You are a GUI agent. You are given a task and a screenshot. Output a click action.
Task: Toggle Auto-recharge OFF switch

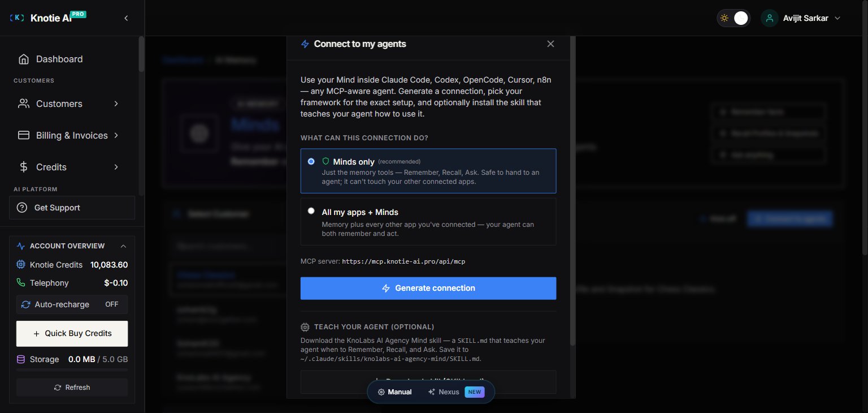(112, 304)
